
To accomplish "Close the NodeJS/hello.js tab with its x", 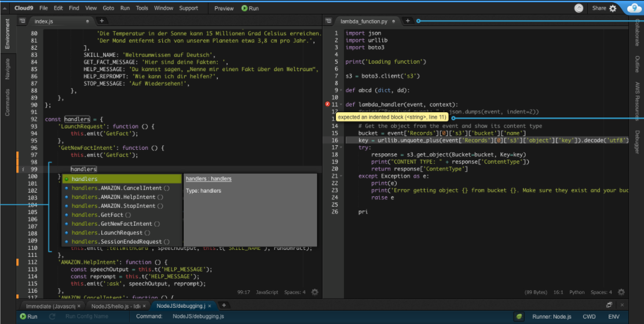I will pyautogui.click(x=144, y=306).
